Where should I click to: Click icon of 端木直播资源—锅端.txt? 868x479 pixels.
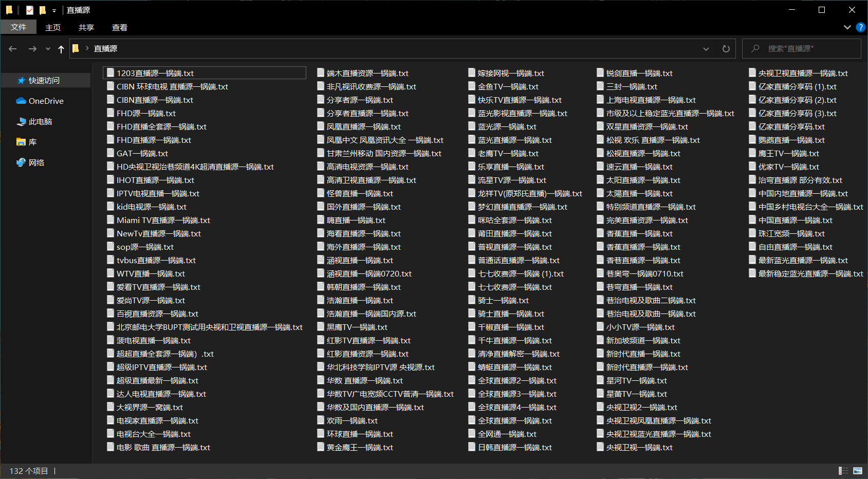click(321, 73)
